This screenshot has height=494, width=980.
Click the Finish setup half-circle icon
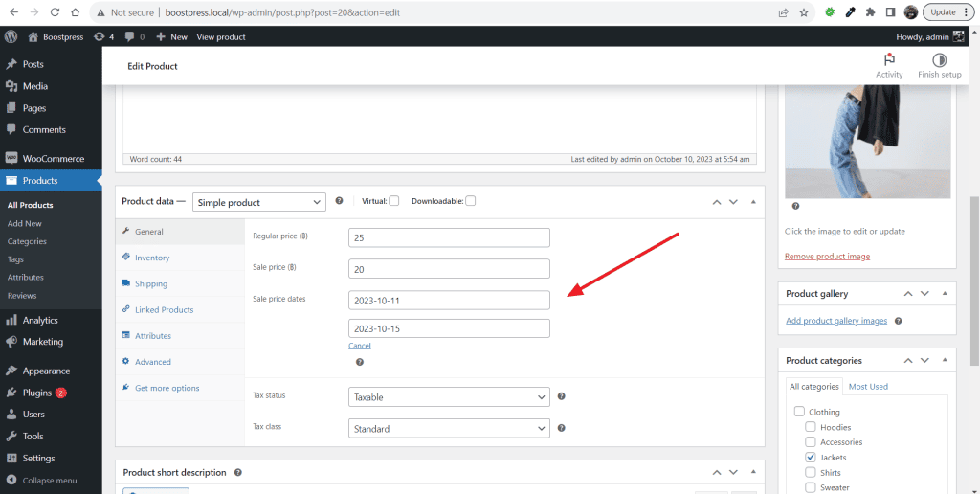tap(939, 60)
